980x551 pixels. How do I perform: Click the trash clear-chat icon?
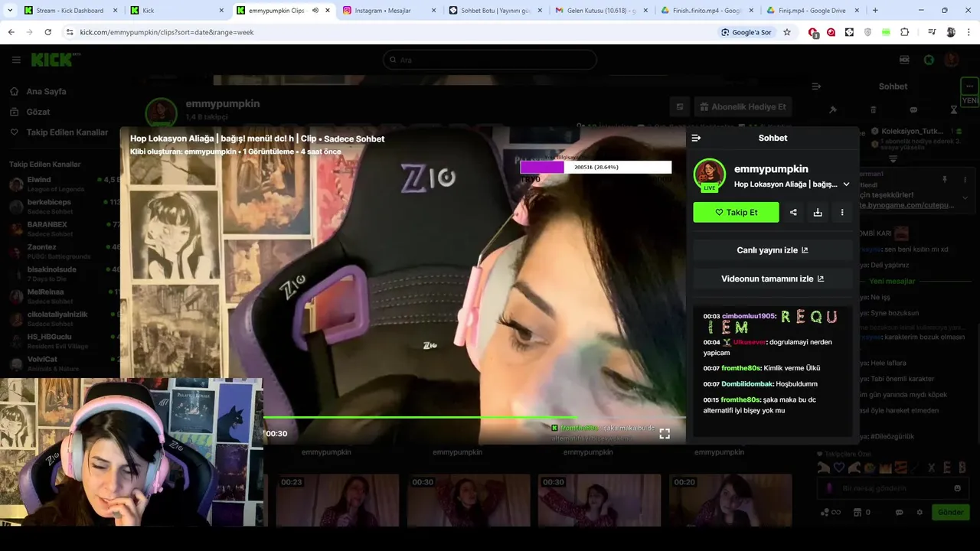click(874, 109)
